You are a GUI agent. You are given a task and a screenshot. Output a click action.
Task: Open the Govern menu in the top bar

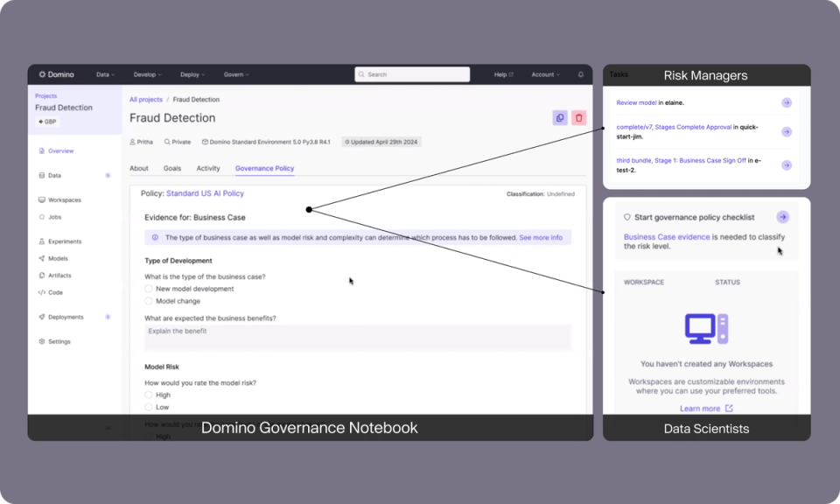[x=237, y=74]
